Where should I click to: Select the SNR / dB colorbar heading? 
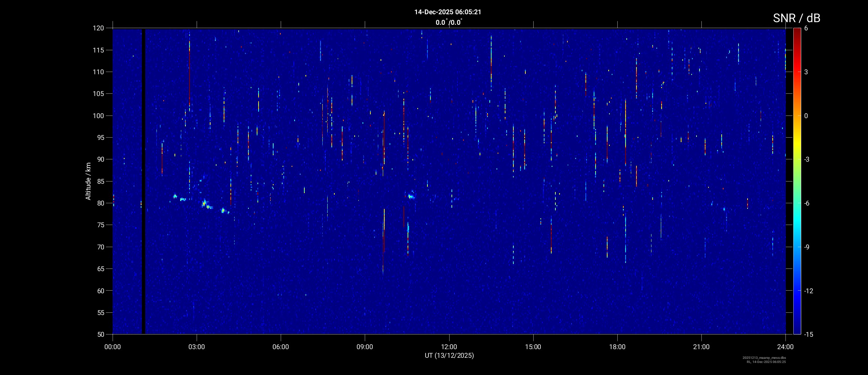click(796, 18)
